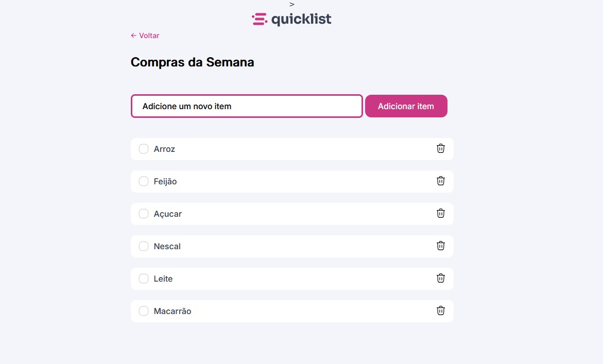Click the Macarrão item label

[x=173, y=311]
